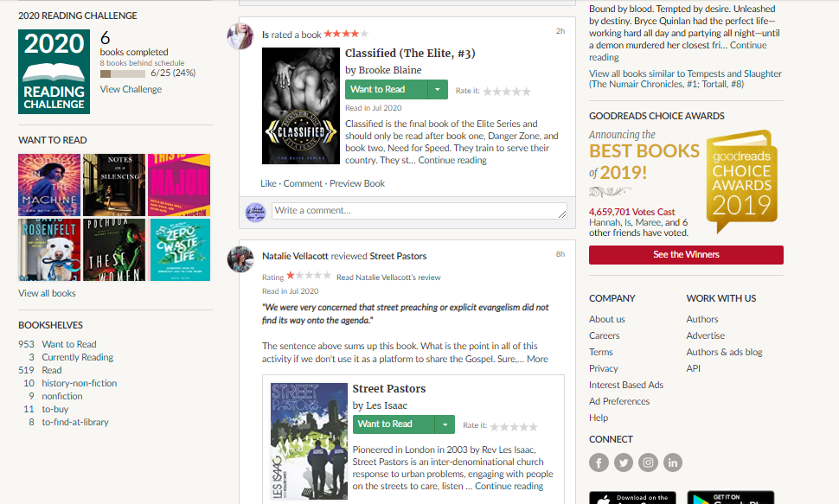Click the Natalie Vellacott name link

(295, 256)
